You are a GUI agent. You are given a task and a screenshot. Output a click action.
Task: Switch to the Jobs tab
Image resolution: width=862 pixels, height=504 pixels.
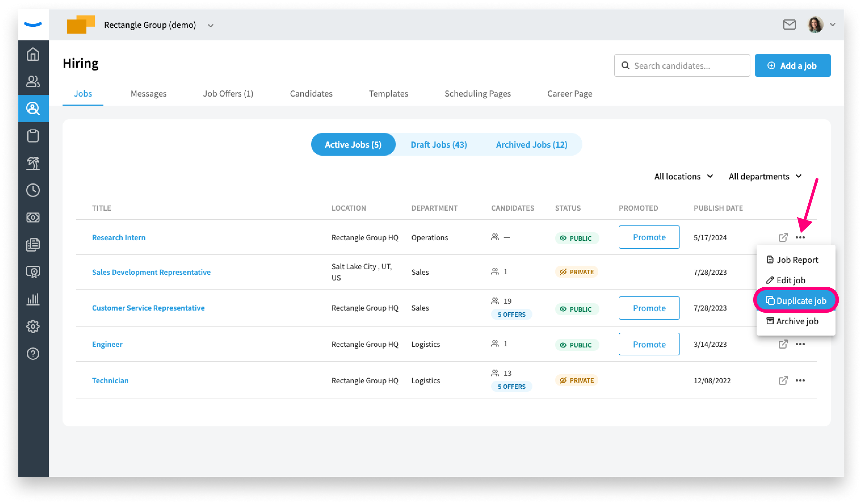tap(83, 94)
